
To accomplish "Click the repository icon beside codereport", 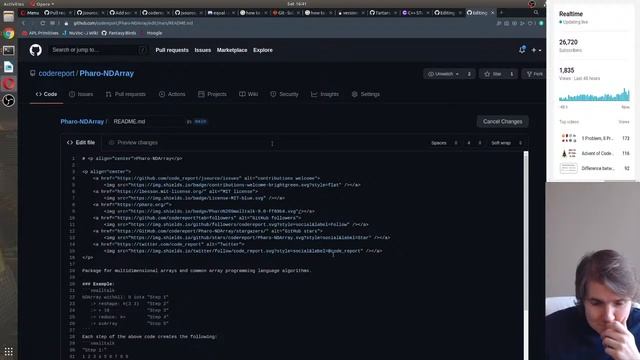I will pos(33,73).
